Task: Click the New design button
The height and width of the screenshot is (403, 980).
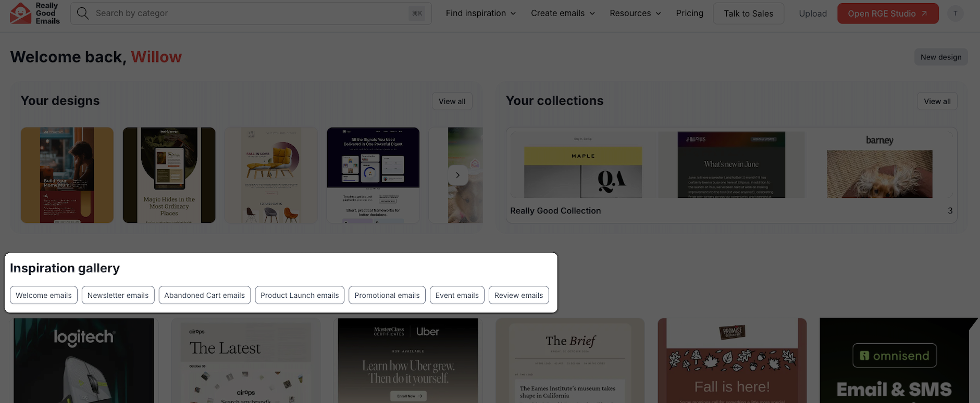Action: pyautogui.click(x=941, y=57)
